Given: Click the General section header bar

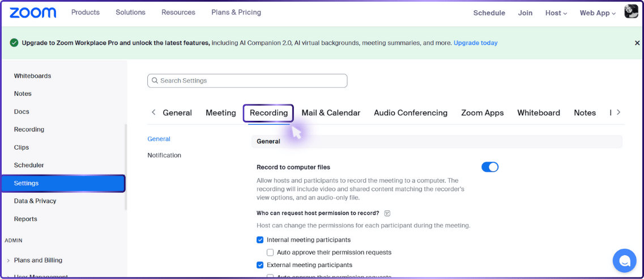Looking at the screenshot, I should (437, 141).
